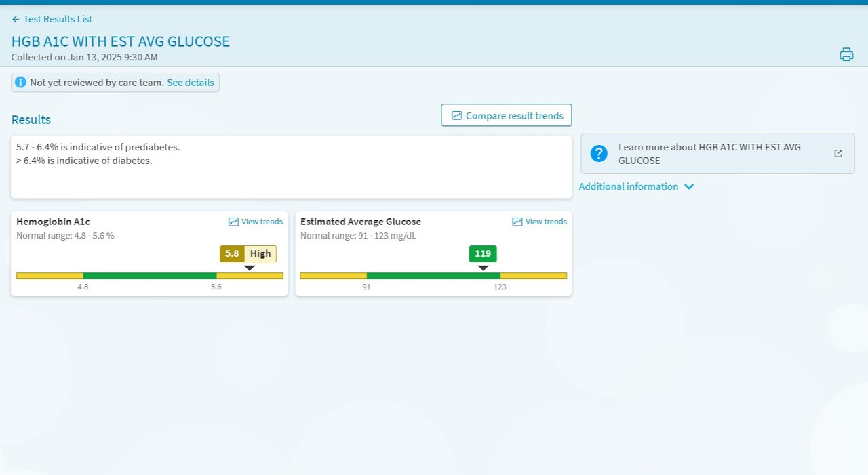The height and width of the screenshot is (475, 868).
Task: Click 'Not yet reviewed by care team' text
Action: [x=97, y=83]
